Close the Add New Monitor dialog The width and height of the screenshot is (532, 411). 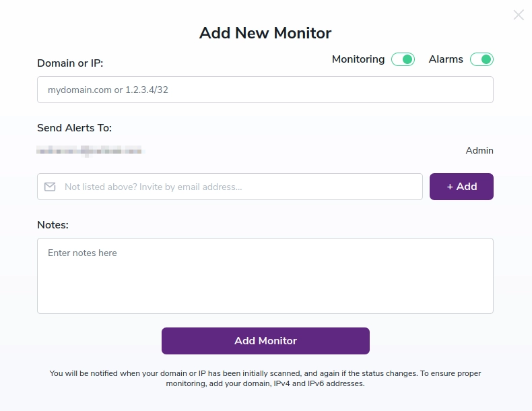pos(519,15)
